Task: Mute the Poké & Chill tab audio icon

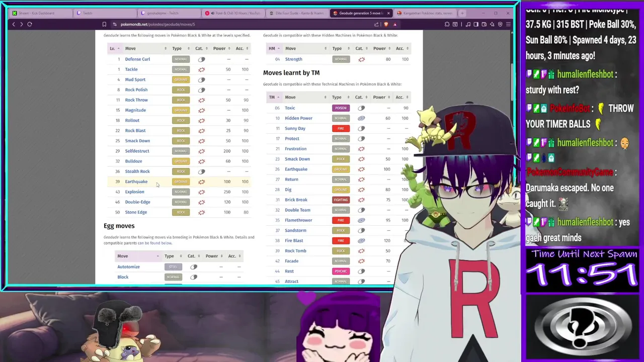Action: 212,13
